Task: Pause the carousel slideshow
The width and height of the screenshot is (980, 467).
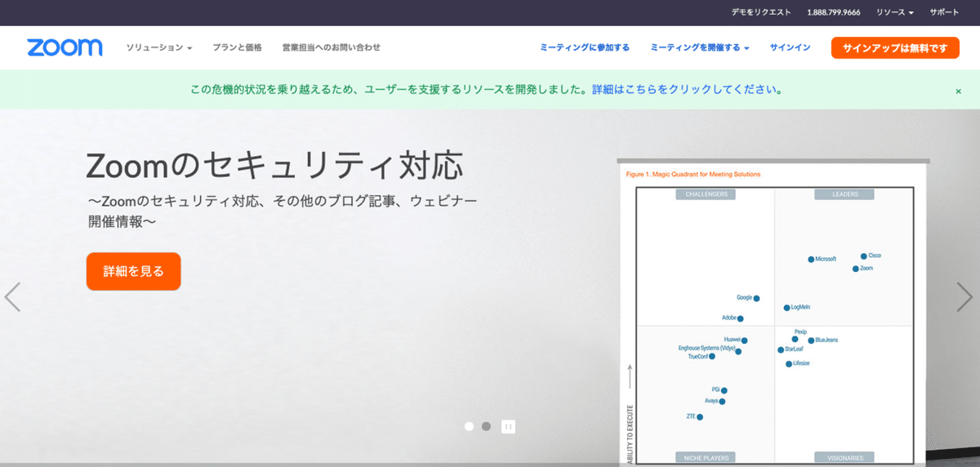Action: (x=508, y=426)
